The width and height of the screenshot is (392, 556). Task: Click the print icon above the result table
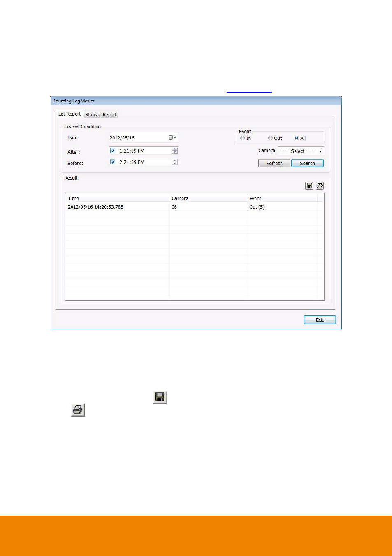320,185
